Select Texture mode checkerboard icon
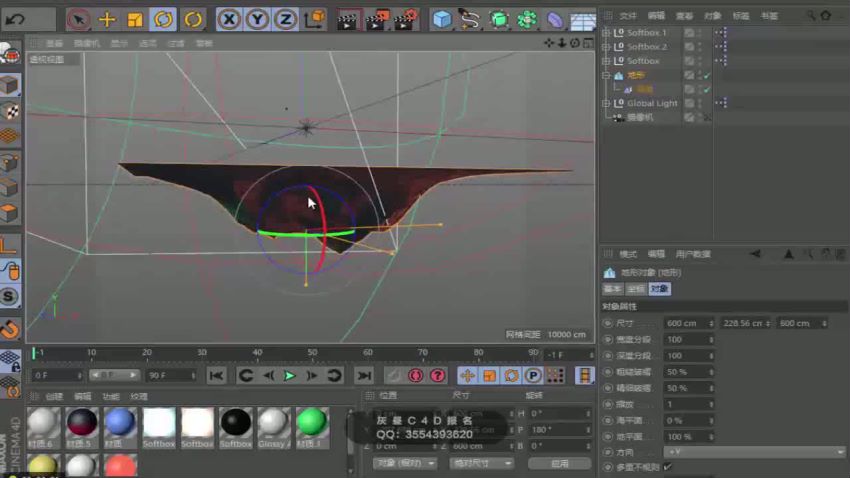Image resolution: width=850 pixels, height=478 pixels. 10,112
